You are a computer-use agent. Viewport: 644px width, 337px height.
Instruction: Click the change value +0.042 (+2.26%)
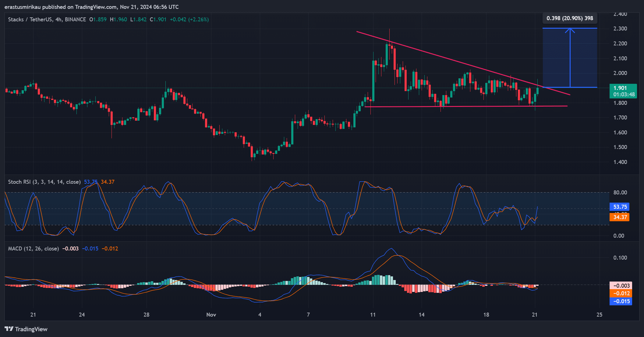pyautogui.click(x=189, y=20)
